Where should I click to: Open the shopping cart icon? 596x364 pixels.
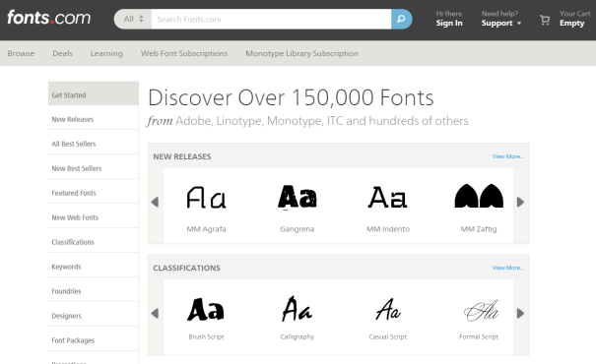(545, 20)
